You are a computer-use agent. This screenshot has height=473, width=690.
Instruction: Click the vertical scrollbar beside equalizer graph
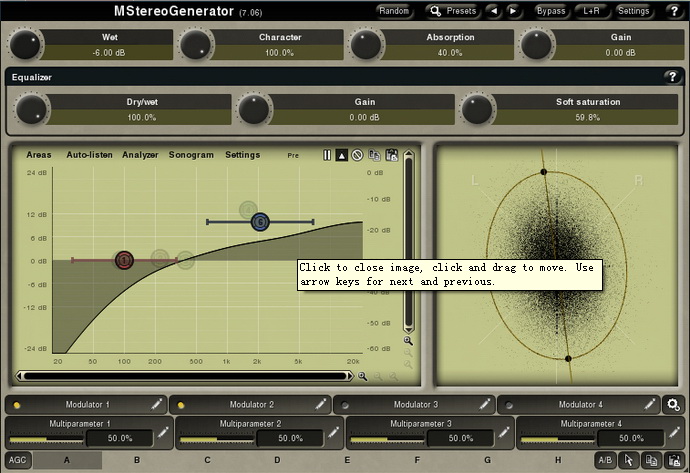408,242
